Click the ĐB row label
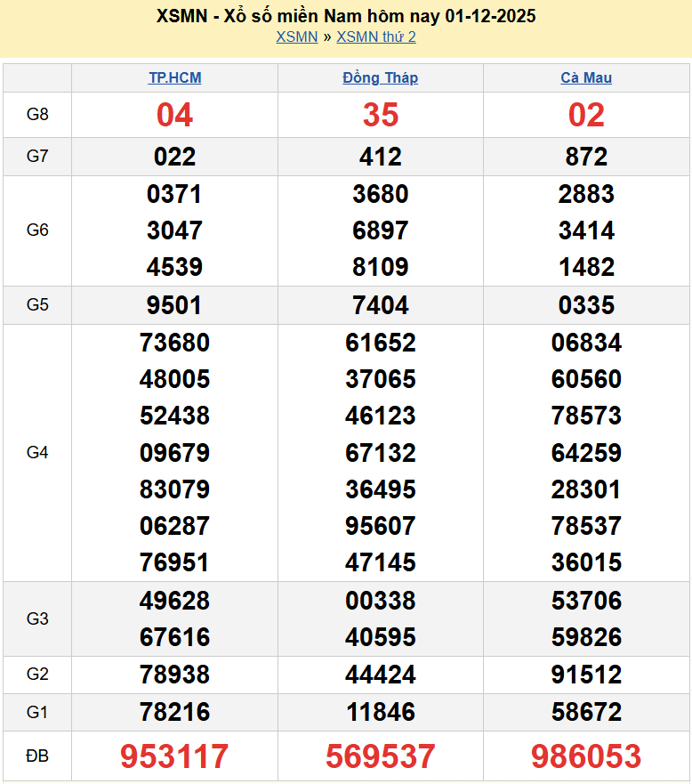The height and width of the screenshot is (784, 692). coord(37,756)
